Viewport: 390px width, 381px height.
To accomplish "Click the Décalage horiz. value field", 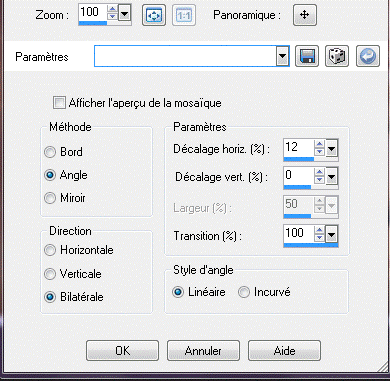I will (x=298, y=147).
